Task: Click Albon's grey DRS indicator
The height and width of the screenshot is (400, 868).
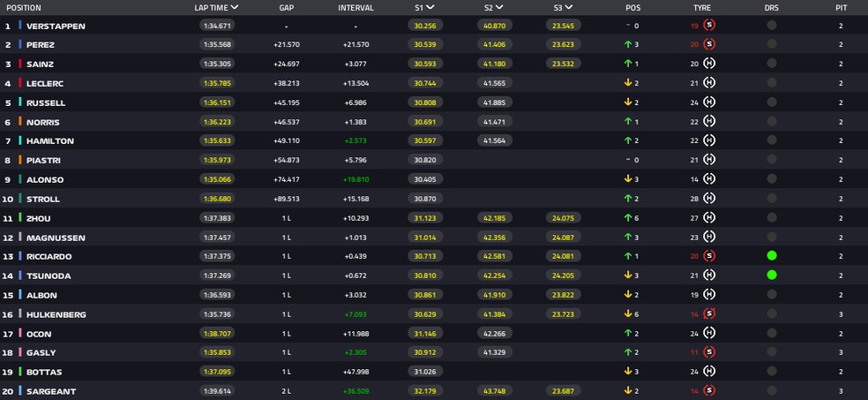Action: (772, 294)
